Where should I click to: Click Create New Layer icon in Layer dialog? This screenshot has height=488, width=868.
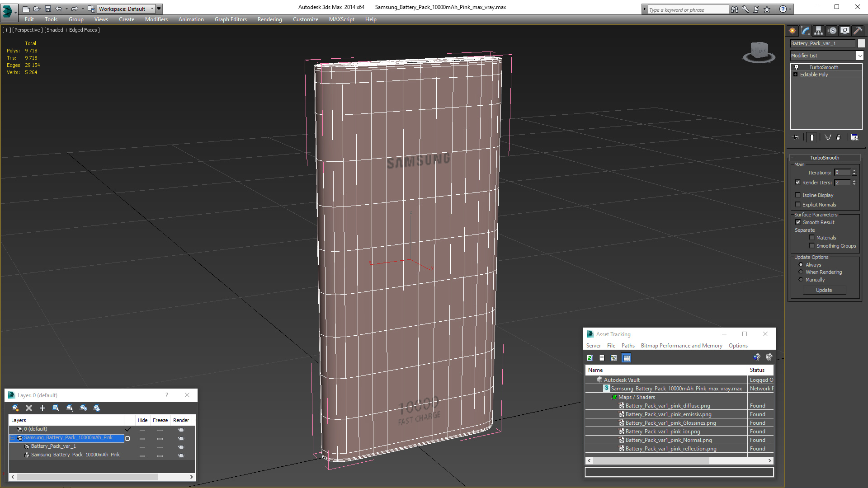pyautogui.click(x=15, y=408)
